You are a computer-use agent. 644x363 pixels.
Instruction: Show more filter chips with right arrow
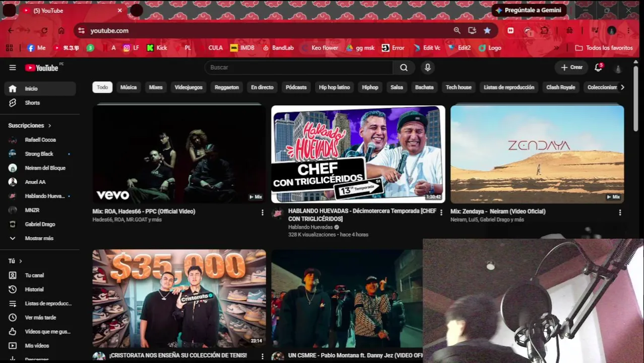pos(622,87)
